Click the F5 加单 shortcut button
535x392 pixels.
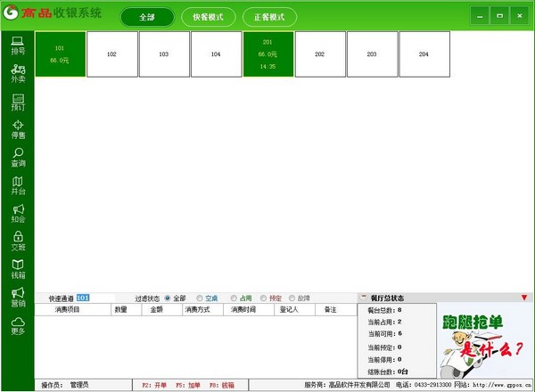187,385
